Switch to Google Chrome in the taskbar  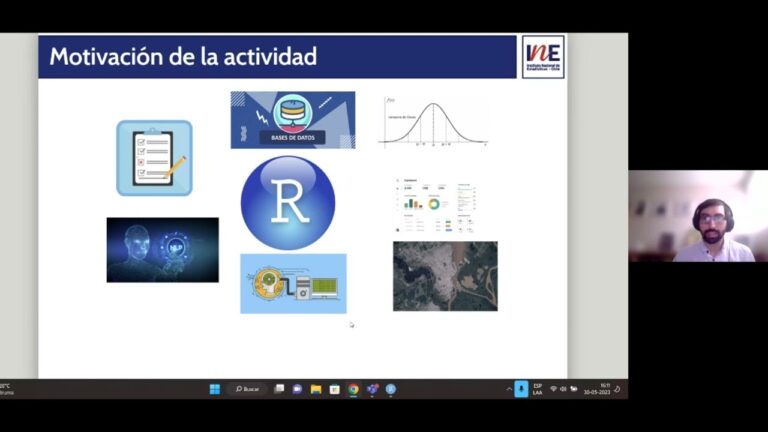pyautogui.click(x=353, y=389)
